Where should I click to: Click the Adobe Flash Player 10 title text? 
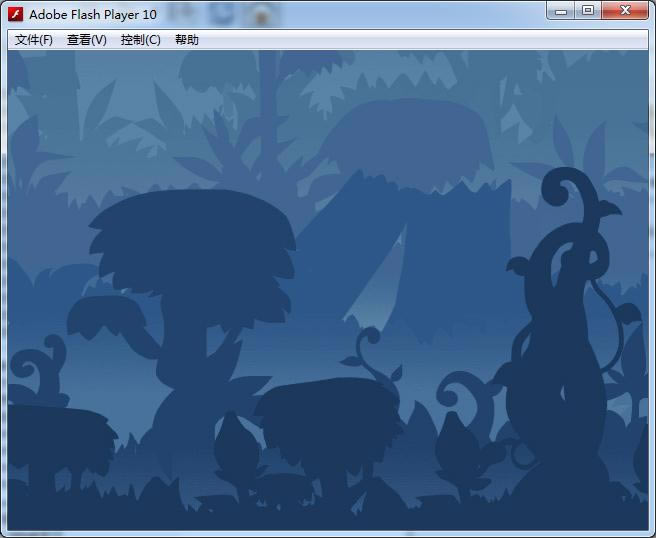pos(93,15)
